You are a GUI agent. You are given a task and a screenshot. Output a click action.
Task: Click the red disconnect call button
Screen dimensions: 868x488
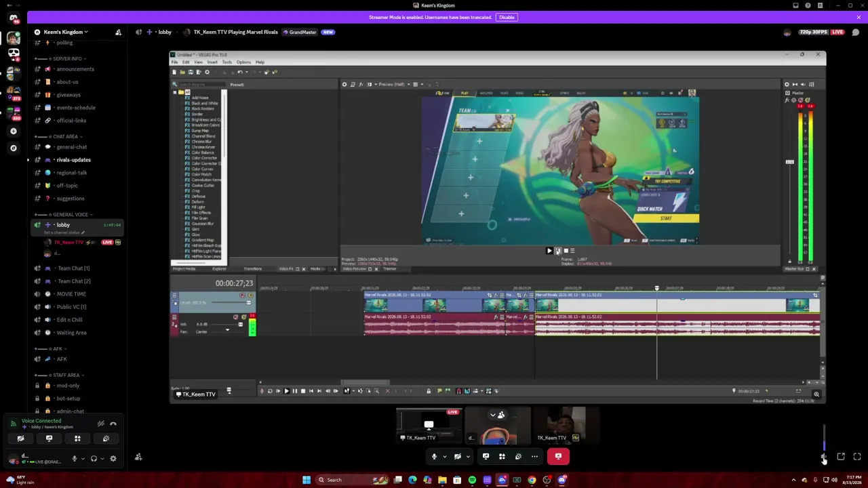click(558, 456)
